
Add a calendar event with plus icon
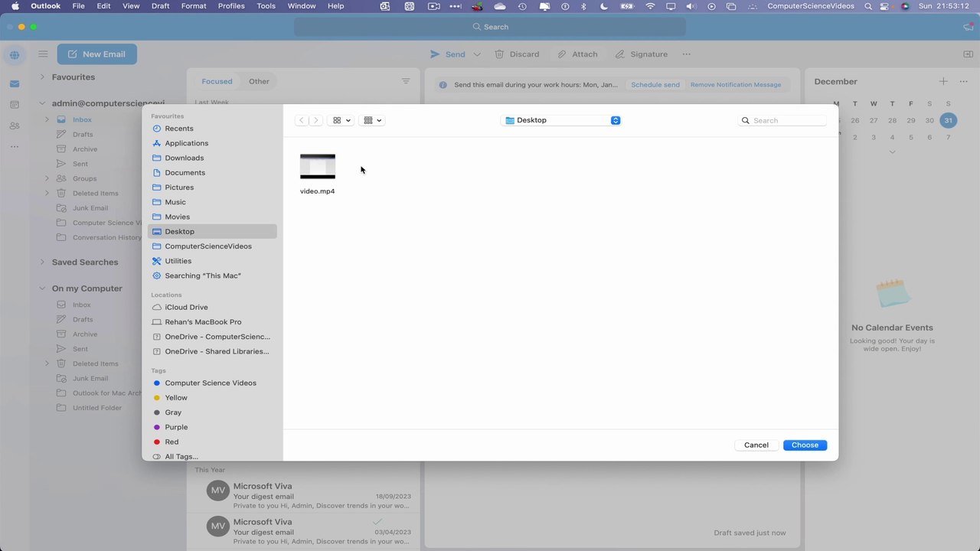click(943, 81)
